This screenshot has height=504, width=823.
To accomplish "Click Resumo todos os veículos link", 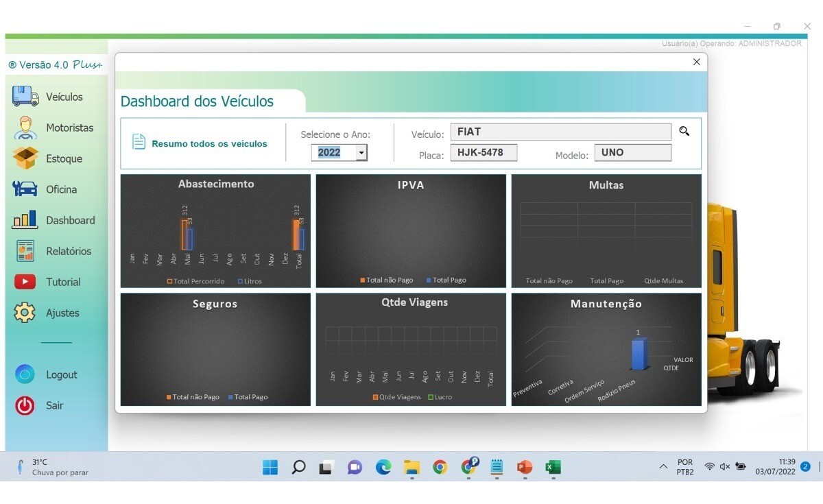I will click(x=209, y=143).
